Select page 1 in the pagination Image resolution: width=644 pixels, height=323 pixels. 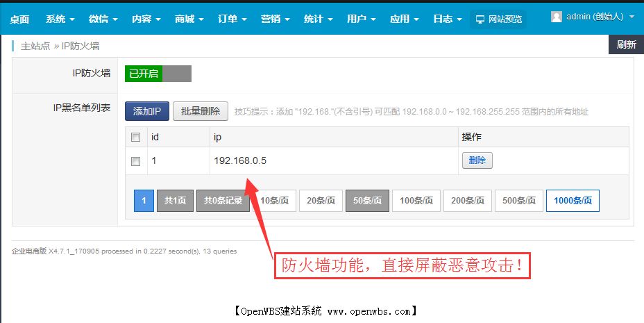coord(144,200)
